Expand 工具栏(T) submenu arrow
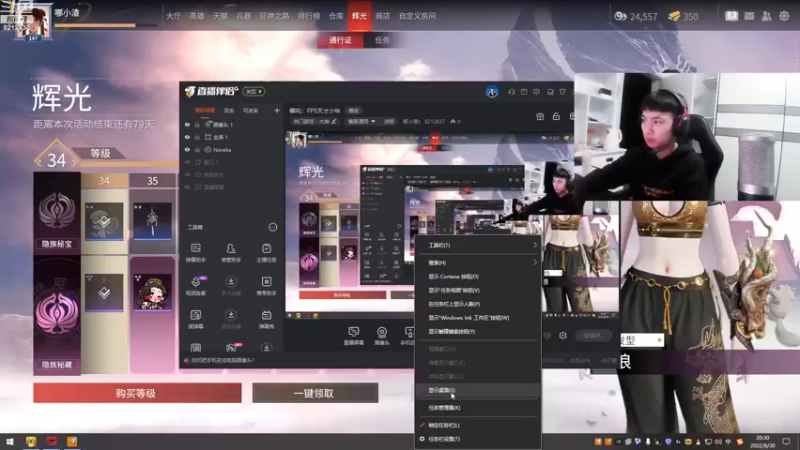Viewport: 800px width, 450px height. 535,245
